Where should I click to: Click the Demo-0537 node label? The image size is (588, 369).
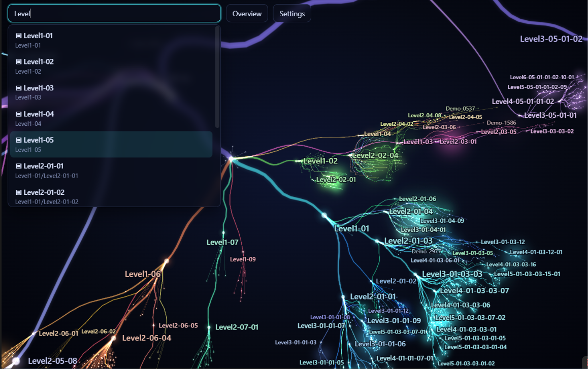click(460, 109)
